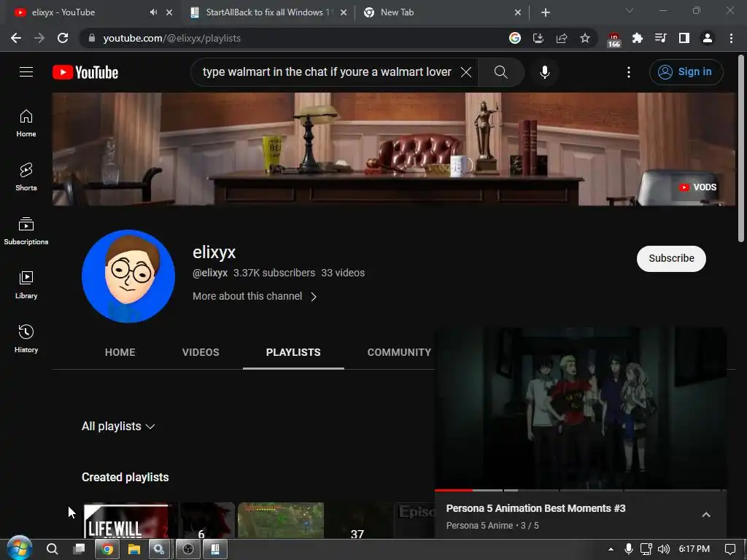Viewport: 747px width, 560px height.
Task: Click the address bar URL
Action: tap(172, 38)
